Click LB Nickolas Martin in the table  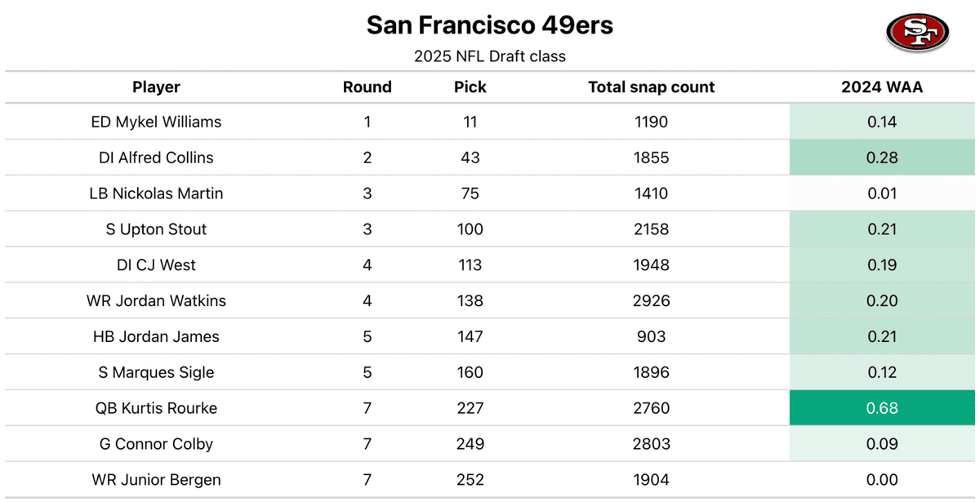156,193
